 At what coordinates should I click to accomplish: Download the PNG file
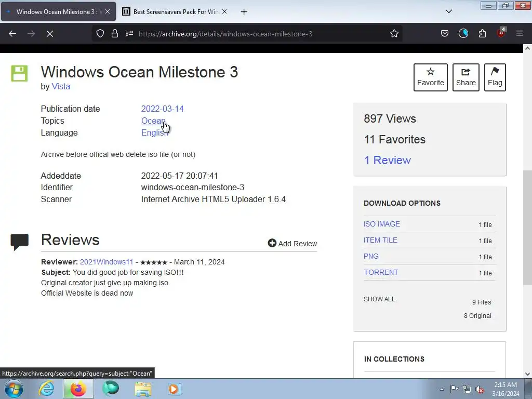(x=371, y=256)
